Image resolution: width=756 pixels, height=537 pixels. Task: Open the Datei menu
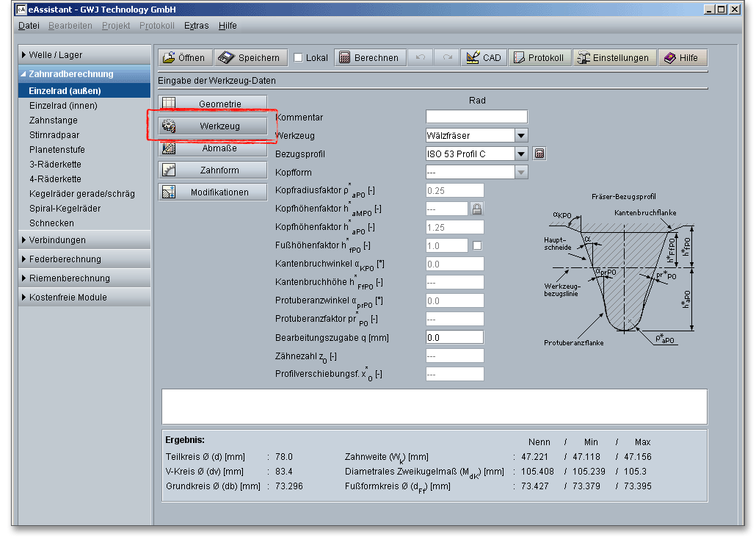[29, 26]
